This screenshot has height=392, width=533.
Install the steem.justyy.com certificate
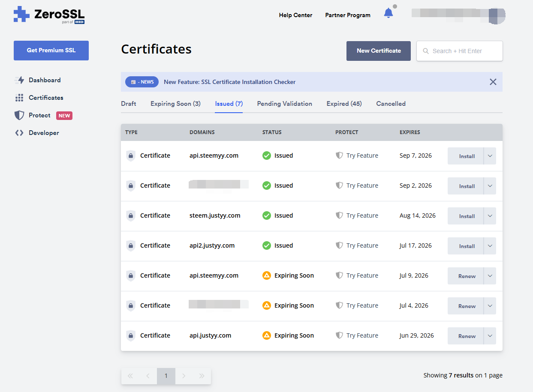coord(466,216)
